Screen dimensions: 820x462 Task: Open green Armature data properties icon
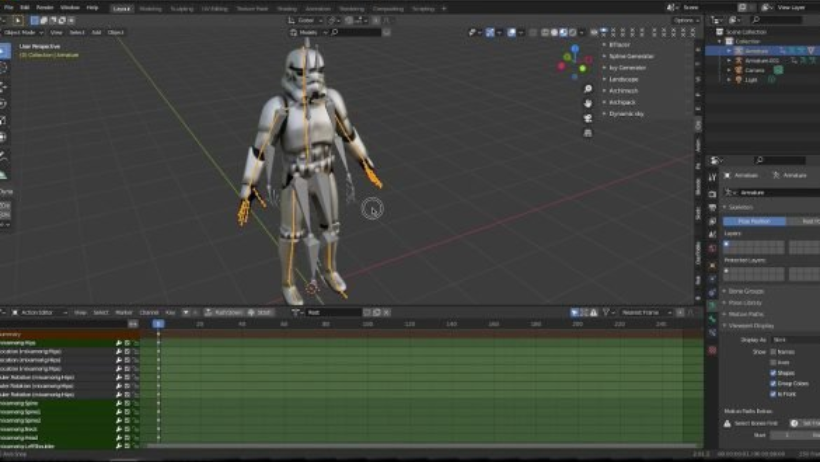click(712, 306)
